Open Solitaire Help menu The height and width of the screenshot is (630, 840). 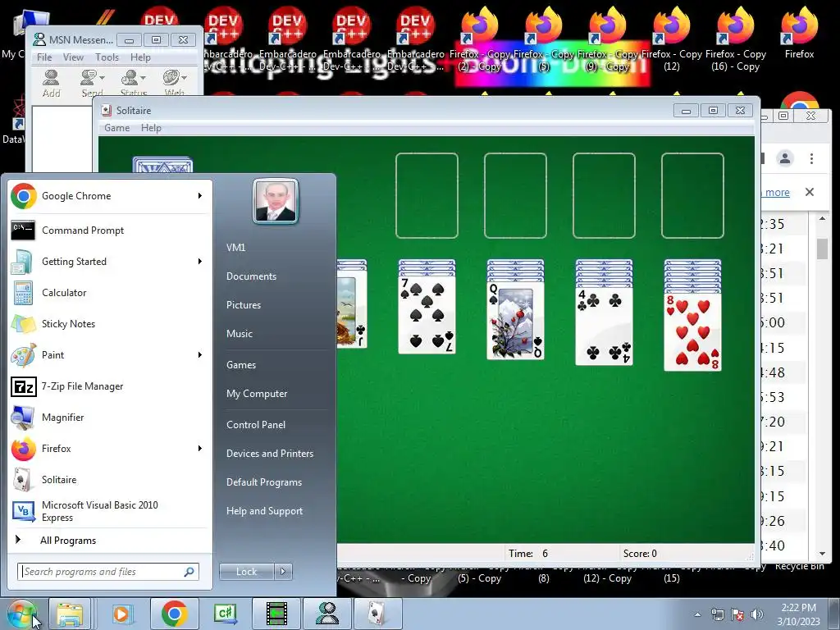tap(151, 127)
